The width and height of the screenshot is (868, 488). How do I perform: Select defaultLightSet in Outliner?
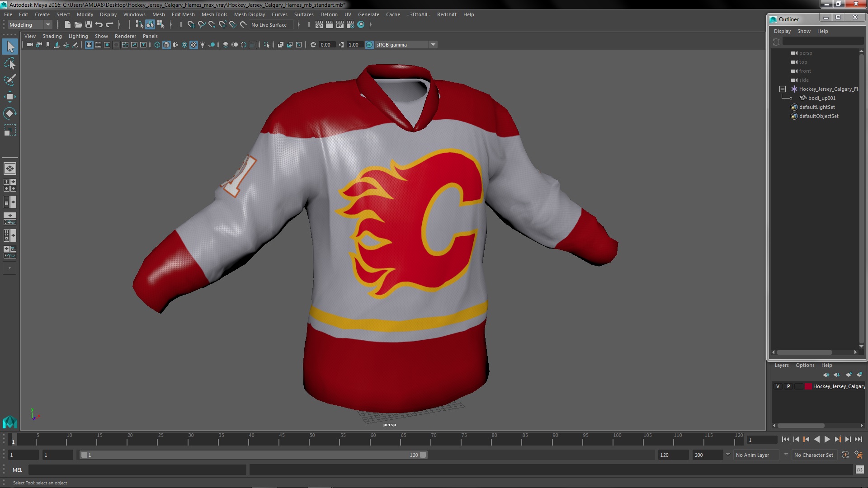tap(817, 107)
